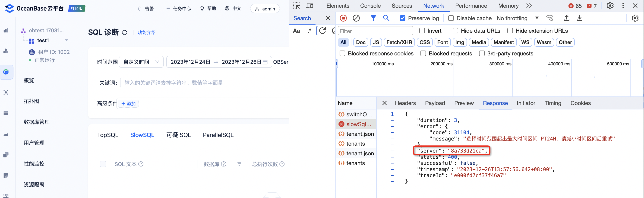This screenshot has width=644, height=198.
Task: Click the 功能介绍 link
Action: point(146,32)
